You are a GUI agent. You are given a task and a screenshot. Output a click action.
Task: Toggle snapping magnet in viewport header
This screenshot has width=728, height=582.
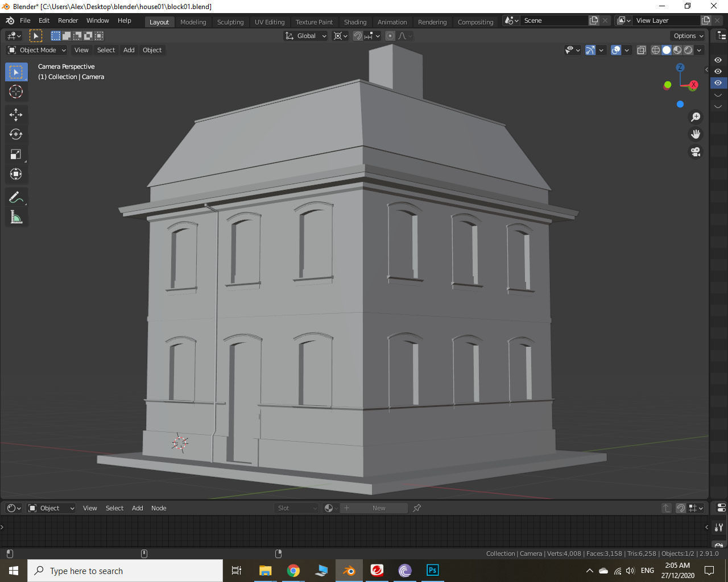(x=358, y=36)
